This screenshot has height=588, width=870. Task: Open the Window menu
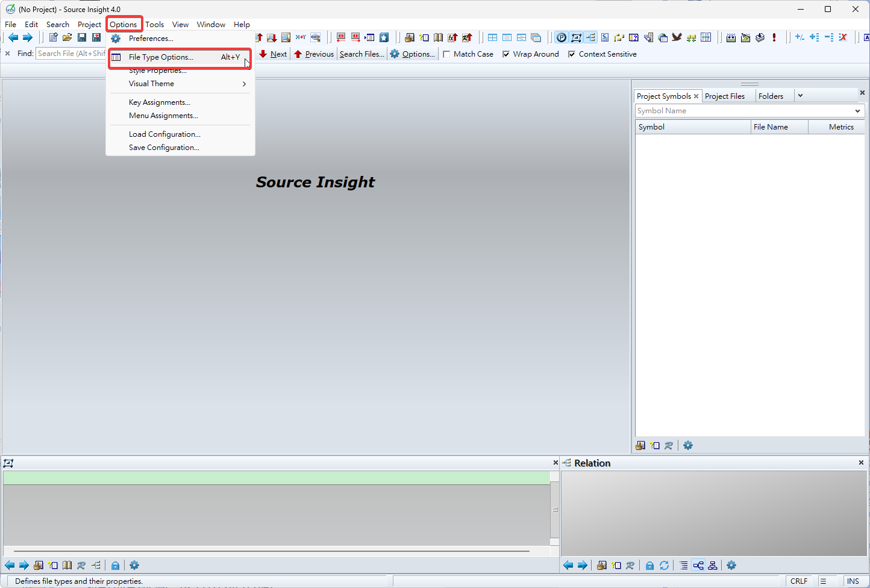click(211, 25)
